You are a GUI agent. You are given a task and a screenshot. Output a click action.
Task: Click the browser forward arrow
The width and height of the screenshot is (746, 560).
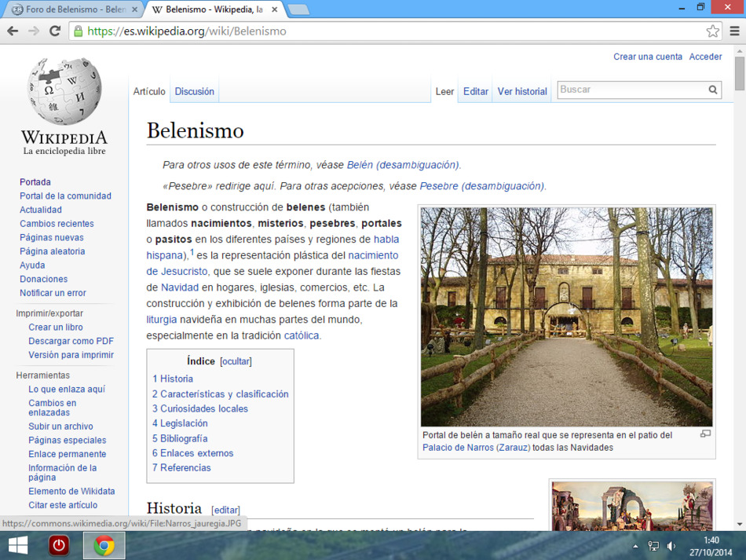(34, 31)
